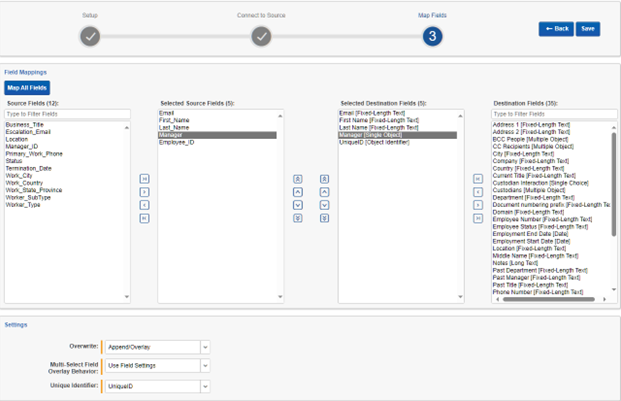The height and width of the screenshot is (401, 621).
Task: Click the Destination Fields vertical scrollbar thumb
Action: [x=613, y=185]
